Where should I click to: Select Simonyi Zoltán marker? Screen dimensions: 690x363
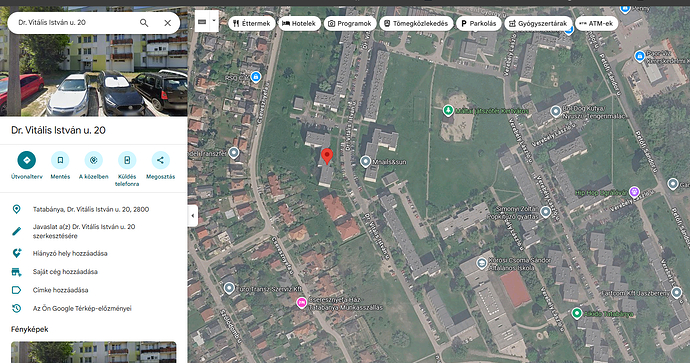pos(545,212)
